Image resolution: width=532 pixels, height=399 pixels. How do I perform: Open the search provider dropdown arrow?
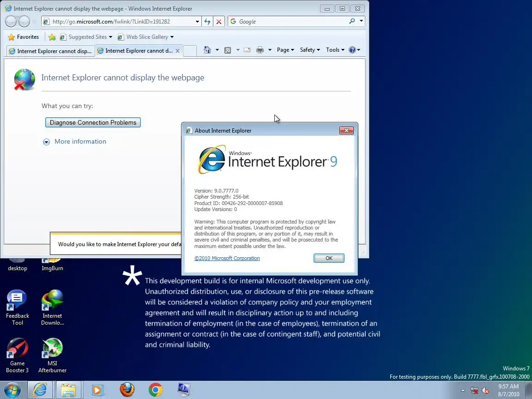(361, 21)
